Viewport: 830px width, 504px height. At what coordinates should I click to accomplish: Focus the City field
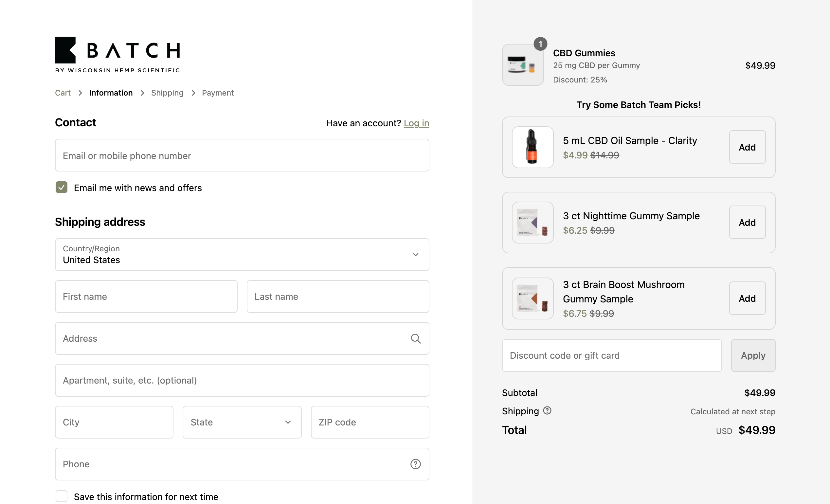point(114,422)
